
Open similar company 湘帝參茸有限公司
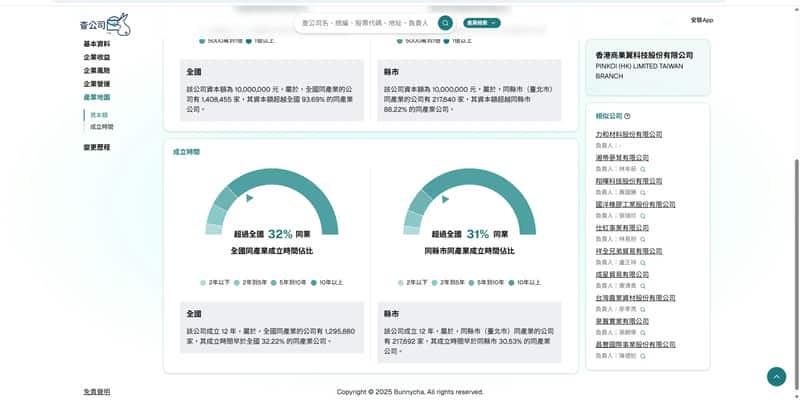pyautogui.click(x=622, y=158)
